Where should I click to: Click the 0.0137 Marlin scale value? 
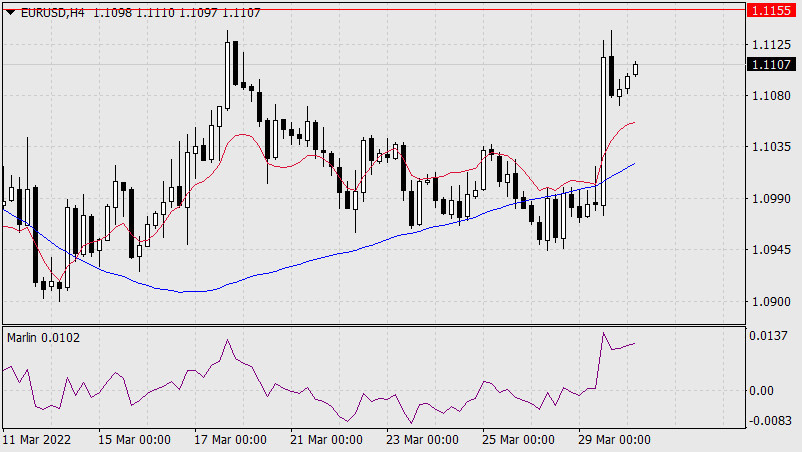tap(768, 335)
